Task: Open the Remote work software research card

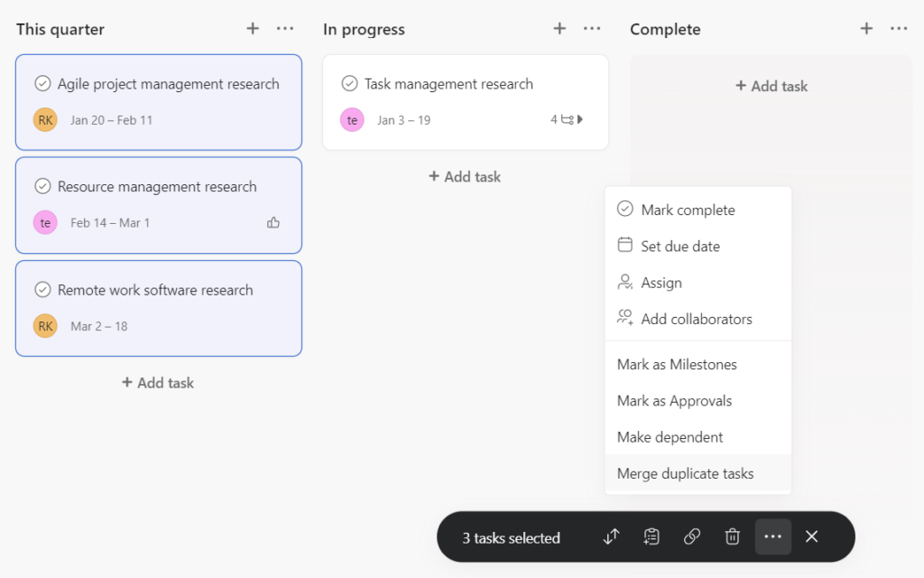Action: pyautogui.click(x=155, y=291)
